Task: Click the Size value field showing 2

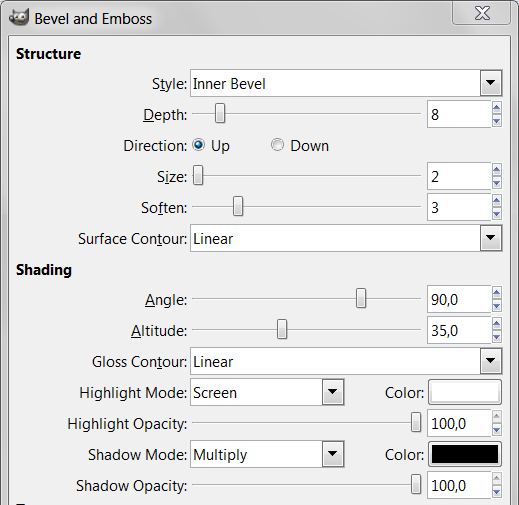Action: click(x=459, y=176)
